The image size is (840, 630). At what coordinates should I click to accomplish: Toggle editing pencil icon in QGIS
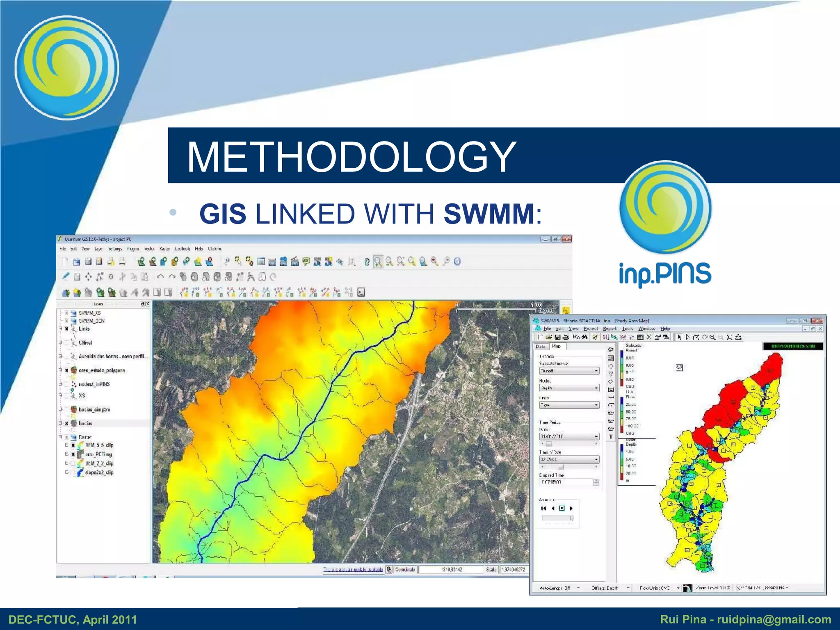pos(66,277)
